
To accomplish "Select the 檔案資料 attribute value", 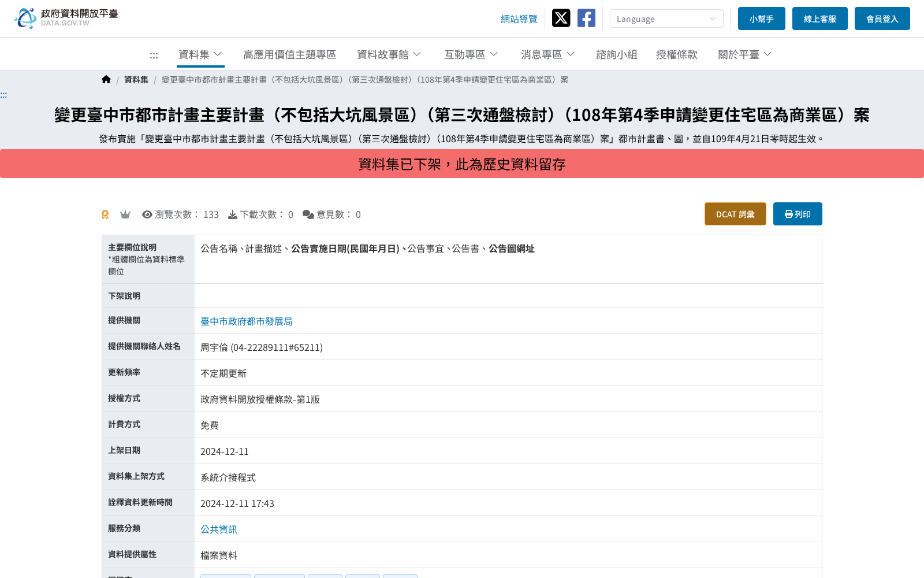I will click(219, 555).
